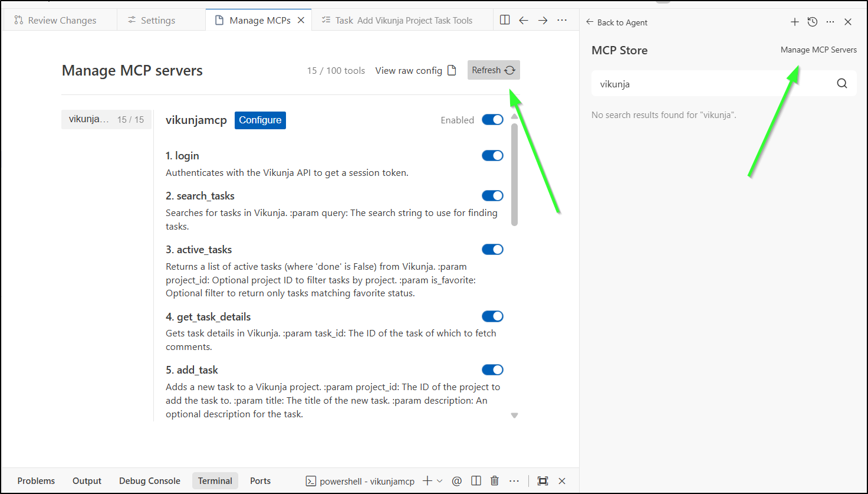This screenshot has height=494, width=868.
Task: Open the Output panel tab
Action: click(87, 481)
